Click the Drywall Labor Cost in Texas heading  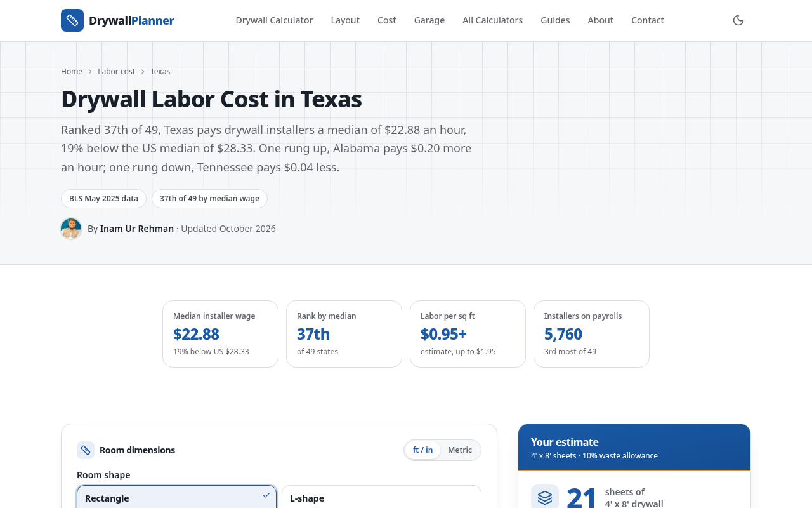[x=211, y=99]
